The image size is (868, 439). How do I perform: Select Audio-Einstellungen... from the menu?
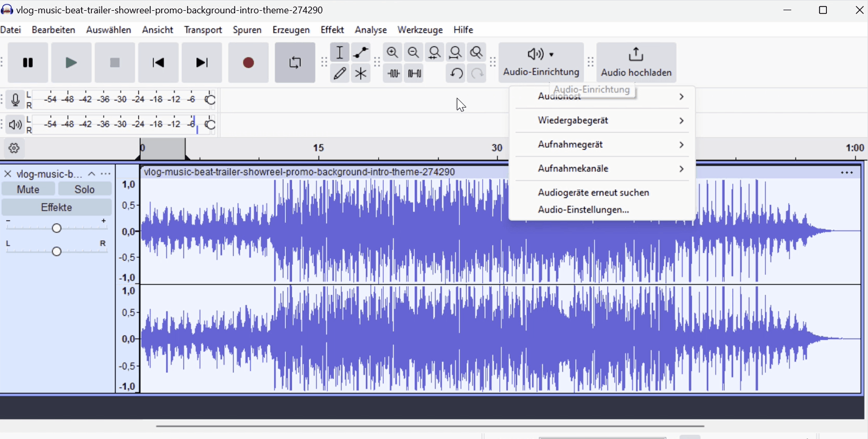(583, 210)
